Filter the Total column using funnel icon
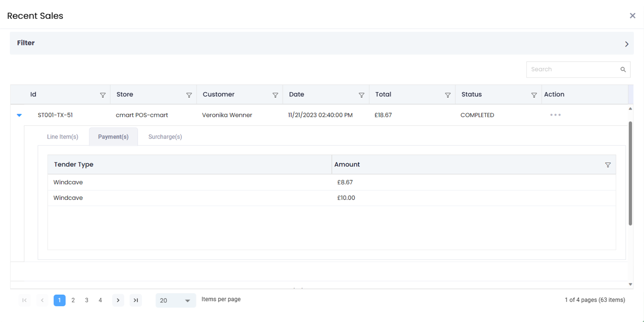644x322 pixels. (x=448, y=95)
